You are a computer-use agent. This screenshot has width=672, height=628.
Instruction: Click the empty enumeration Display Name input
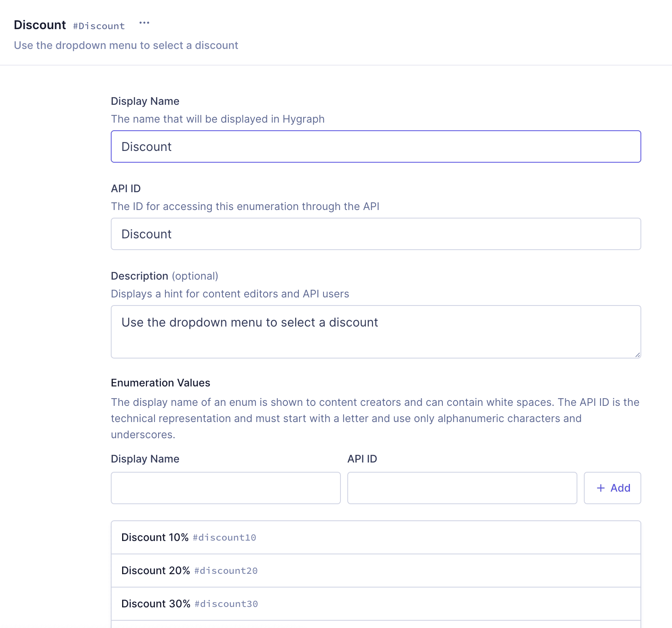(225, 488)
